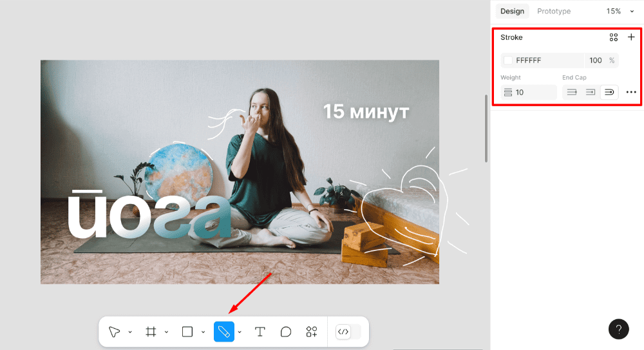Viewport: 644px width, 350px height.
Task: Select the hand-drawn heart scribble
Action: click(x=404, y=211)
